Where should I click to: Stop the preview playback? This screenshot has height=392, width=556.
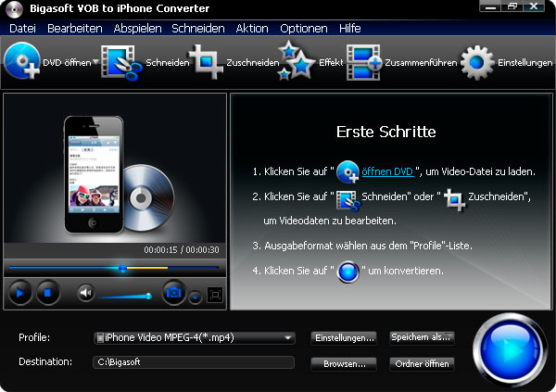point(48,293)
